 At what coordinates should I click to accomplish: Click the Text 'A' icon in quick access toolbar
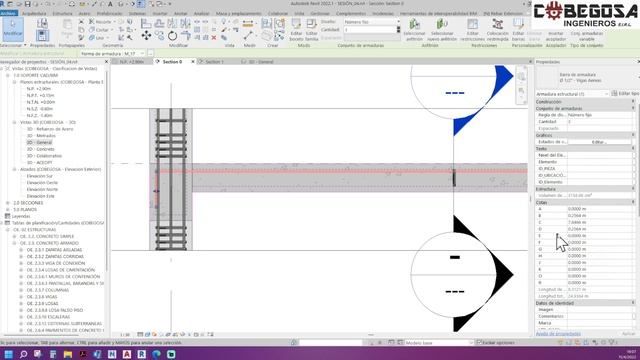coord(110,4)
